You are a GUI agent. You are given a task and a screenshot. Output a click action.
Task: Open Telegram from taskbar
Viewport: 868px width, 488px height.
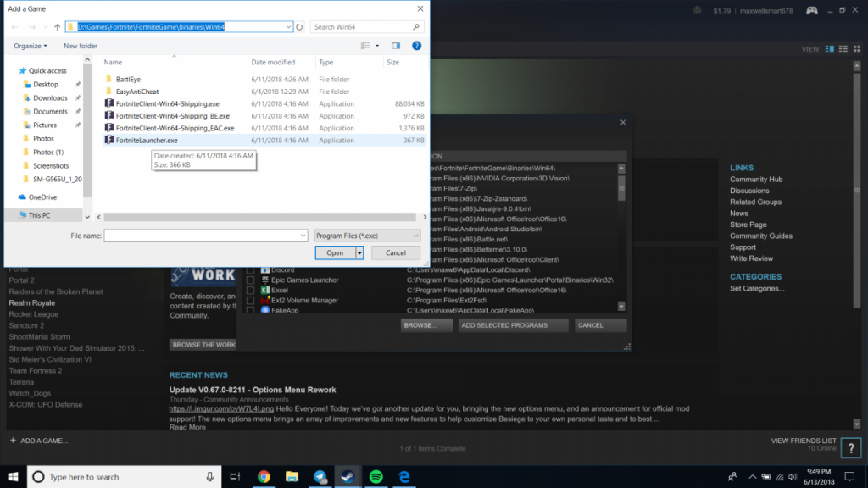(320, 476)
